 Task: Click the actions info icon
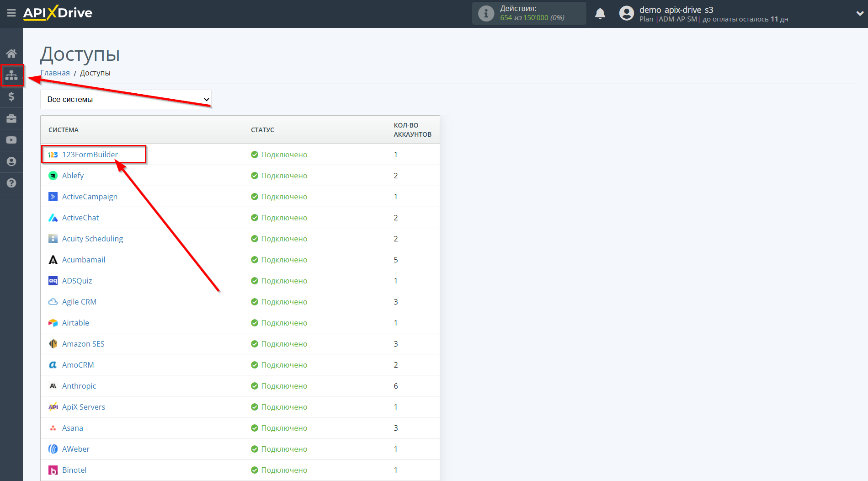pos(486,13)
